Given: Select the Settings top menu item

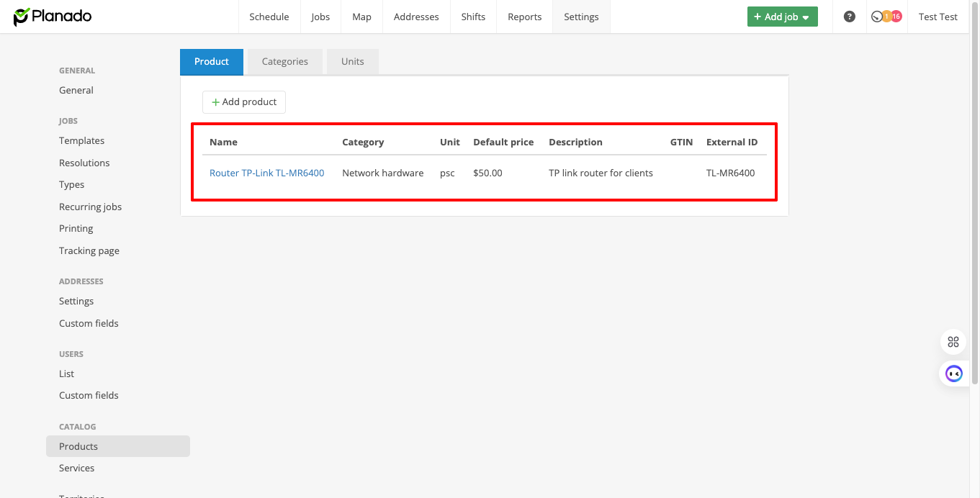Looking at the screenshot, I should pos(581,17).
